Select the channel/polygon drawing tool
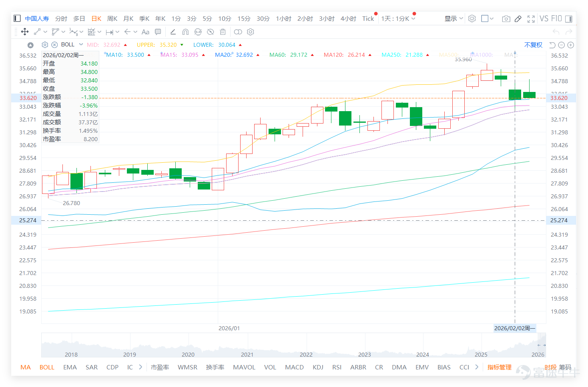 click(55, 32)
